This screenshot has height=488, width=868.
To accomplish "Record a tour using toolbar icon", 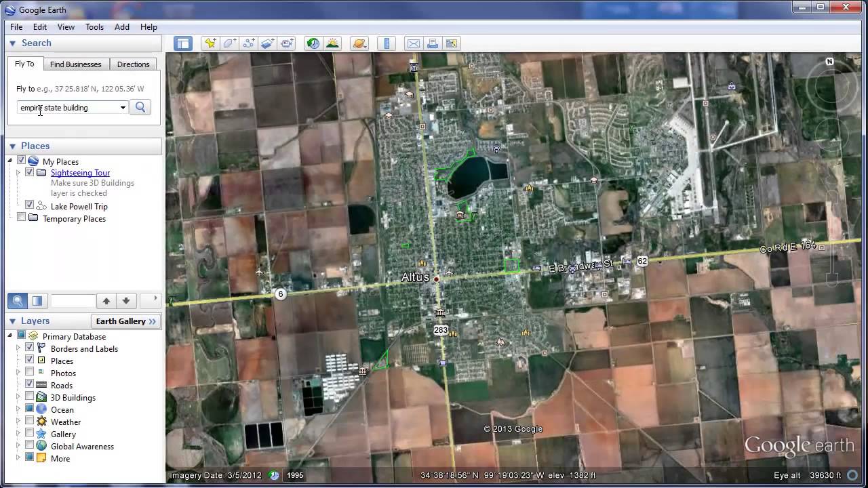I will pyautogui.click(x=287, y=43).
